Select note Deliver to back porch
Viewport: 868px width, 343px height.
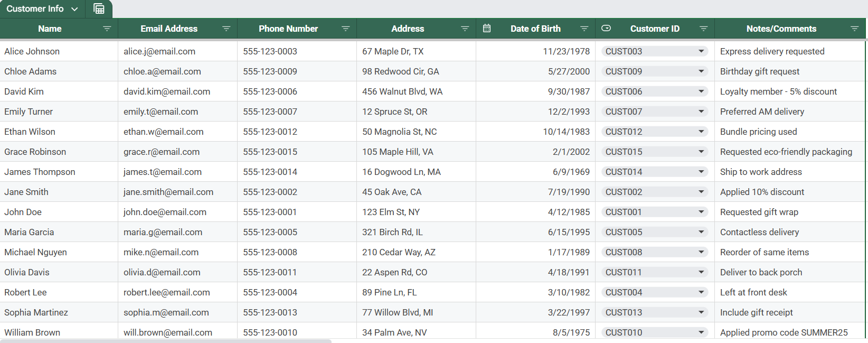(x=790, y=272)
